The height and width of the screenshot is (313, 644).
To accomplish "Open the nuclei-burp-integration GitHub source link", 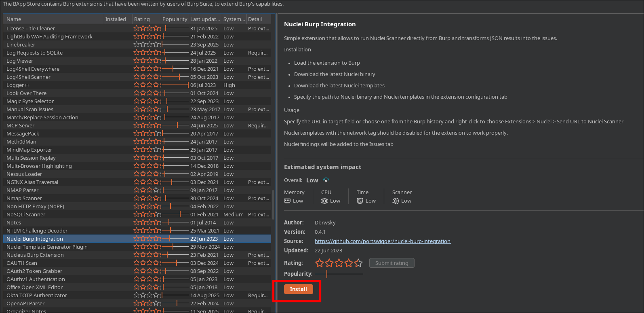I will click(382, 241).
